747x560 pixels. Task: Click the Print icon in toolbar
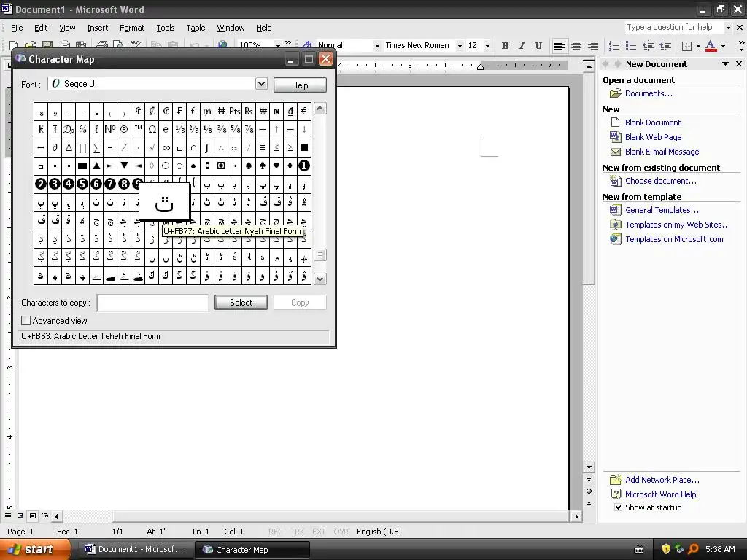[x=101, y=44]
